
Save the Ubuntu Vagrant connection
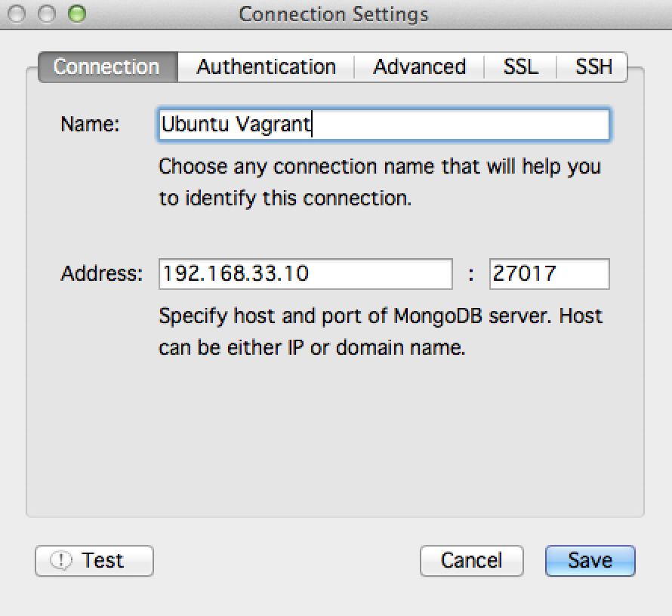(x=590, y=561)
